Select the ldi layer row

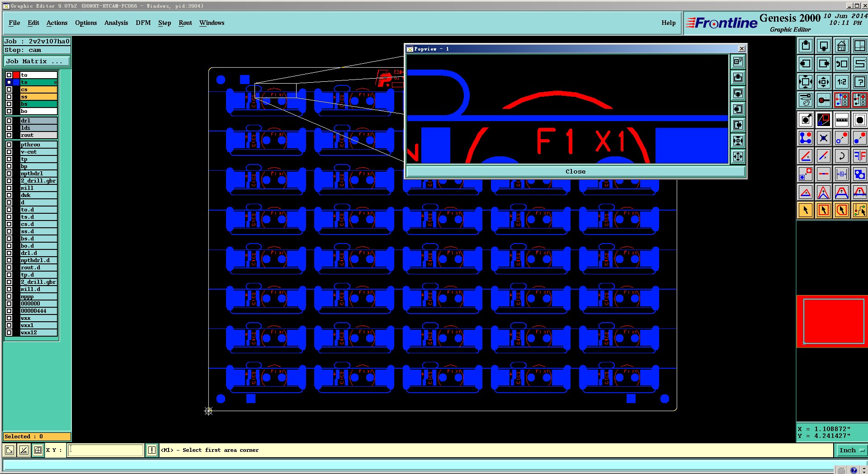tap(39, 128)
